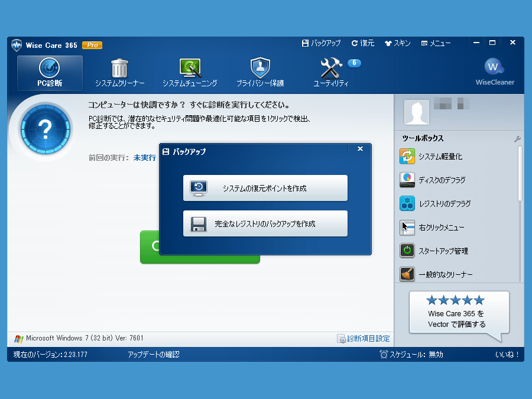The height and width of the screenshot is (399, 532).
Task: Open the toolbox wrench settings icon
Action: tap(517, 139)
